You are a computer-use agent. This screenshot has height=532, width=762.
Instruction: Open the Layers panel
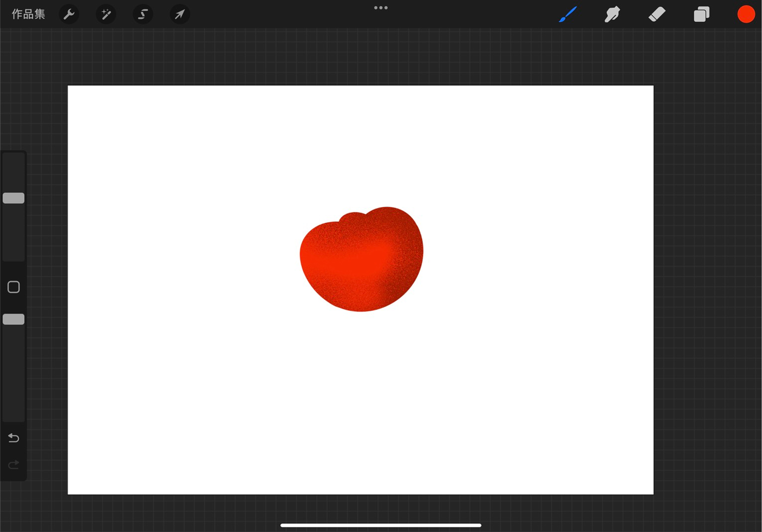pyautogui.click(x=701, y=14)
